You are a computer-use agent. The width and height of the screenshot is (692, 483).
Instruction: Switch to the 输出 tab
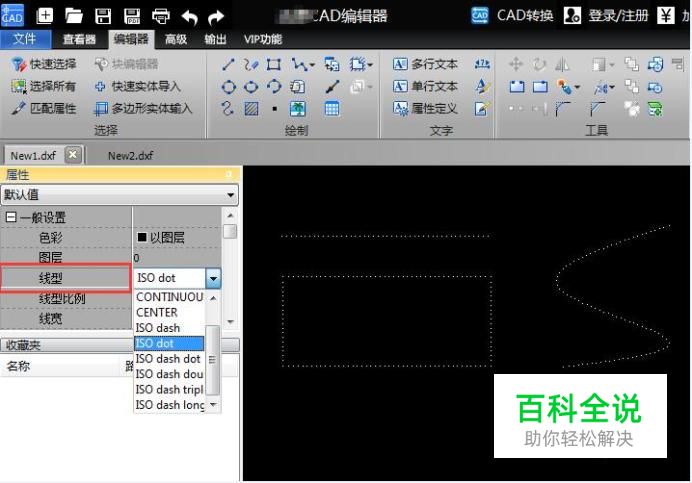click(x=215, y=39)
